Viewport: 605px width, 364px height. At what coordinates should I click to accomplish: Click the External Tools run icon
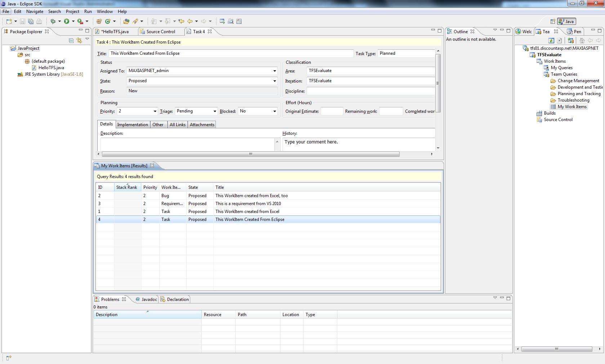tap(80, 21)
